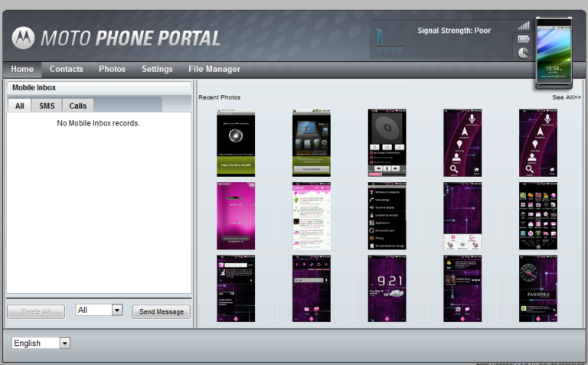Screen dimensions: 588x365
Task: Click the See All photos link
Action: click(566, 97)
